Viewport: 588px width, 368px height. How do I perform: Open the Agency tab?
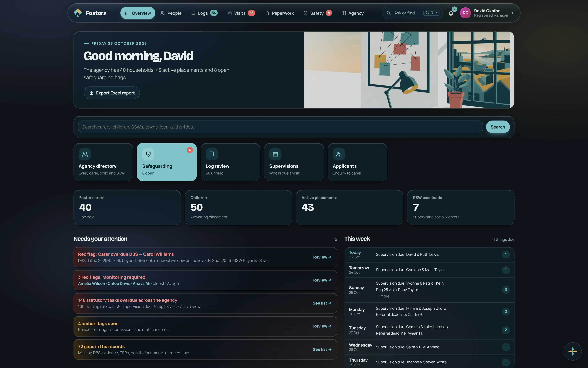click(352, 13)
